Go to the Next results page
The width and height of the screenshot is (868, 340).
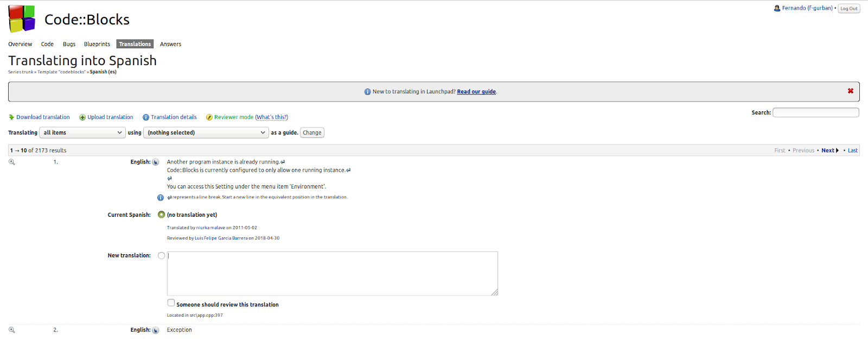829,150
